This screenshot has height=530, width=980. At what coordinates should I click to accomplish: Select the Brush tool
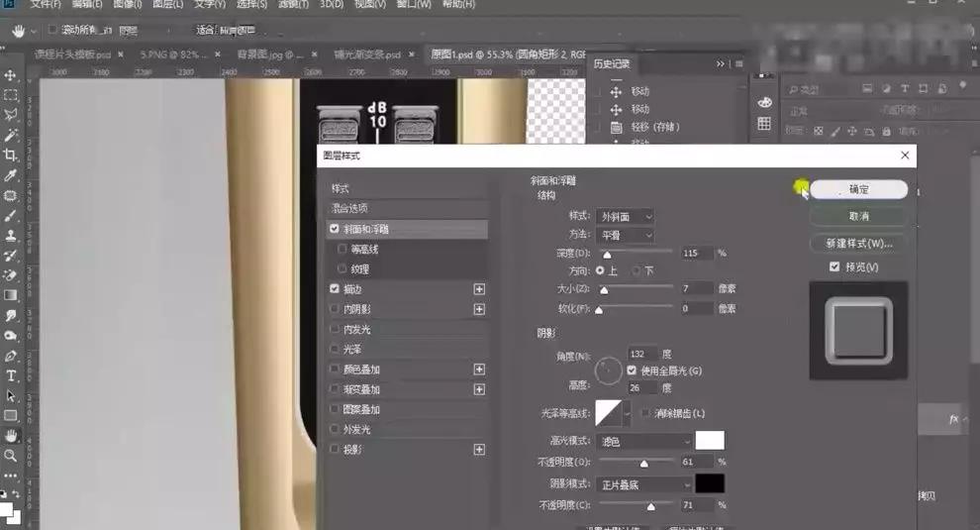click(x=11, y=215)
